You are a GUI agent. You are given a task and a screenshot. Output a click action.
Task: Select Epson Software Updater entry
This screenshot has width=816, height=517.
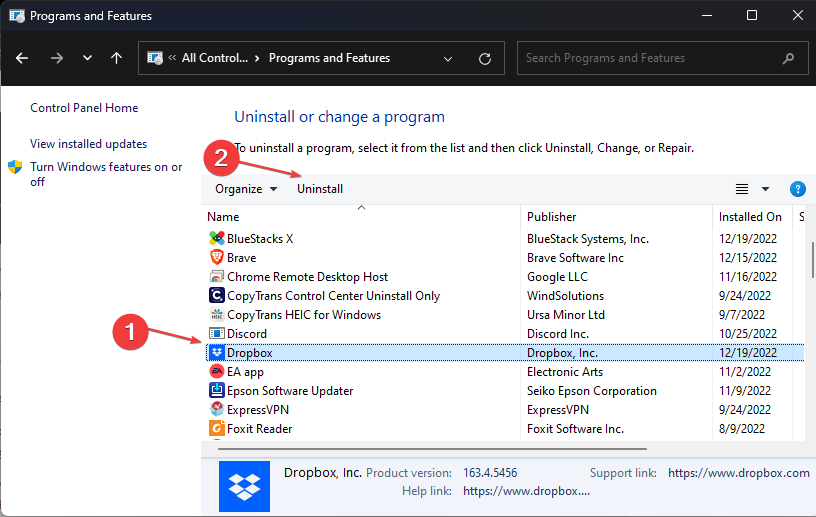pyautogui.click(x=290, y=390)
